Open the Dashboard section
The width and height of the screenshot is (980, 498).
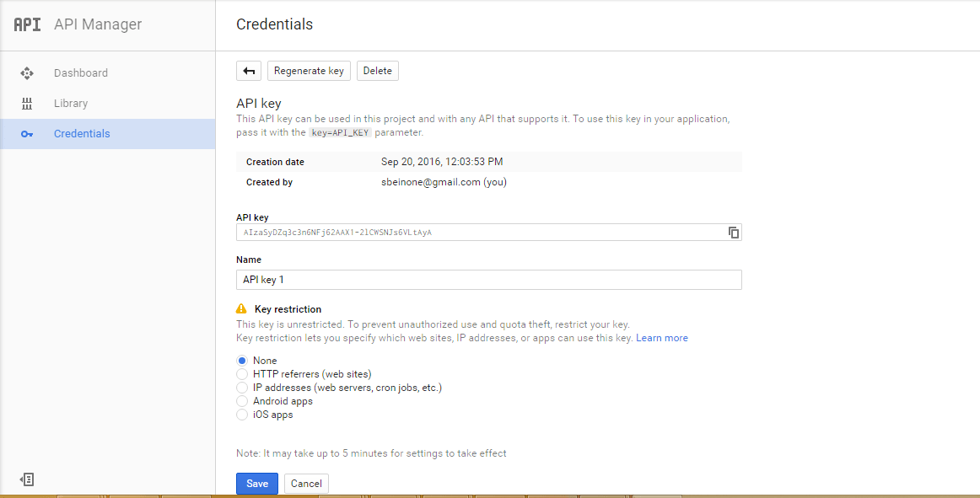81,73
